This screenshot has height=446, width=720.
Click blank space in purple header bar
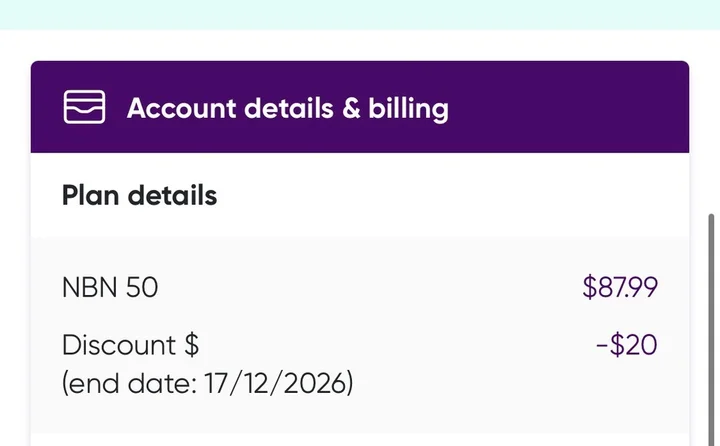(x=569, y=107)
